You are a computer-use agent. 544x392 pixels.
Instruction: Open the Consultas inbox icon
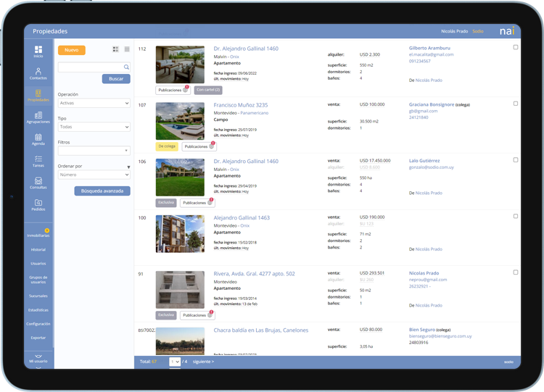pyautogui.click(x=38, y=183)
